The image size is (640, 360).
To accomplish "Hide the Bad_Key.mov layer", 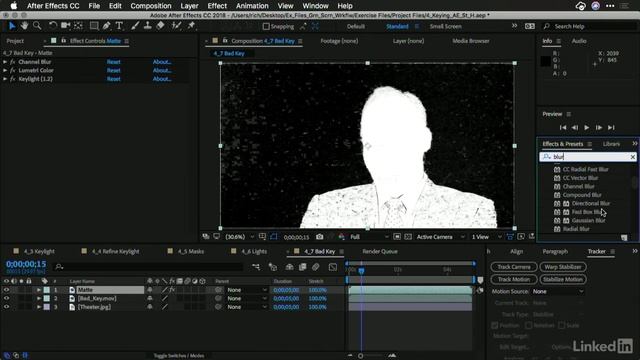I will coord(6,298).
